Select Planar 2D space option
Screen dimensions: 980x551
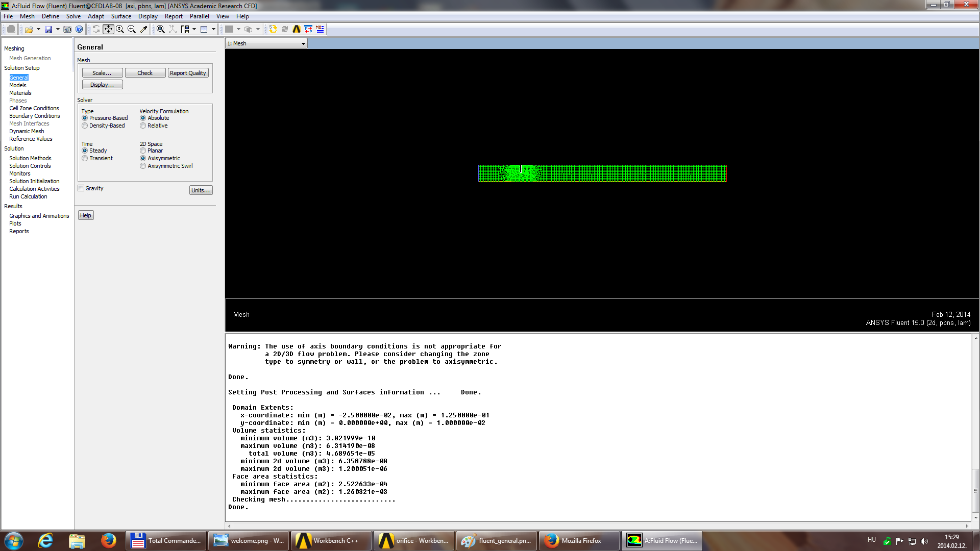(x=143, y=151)
